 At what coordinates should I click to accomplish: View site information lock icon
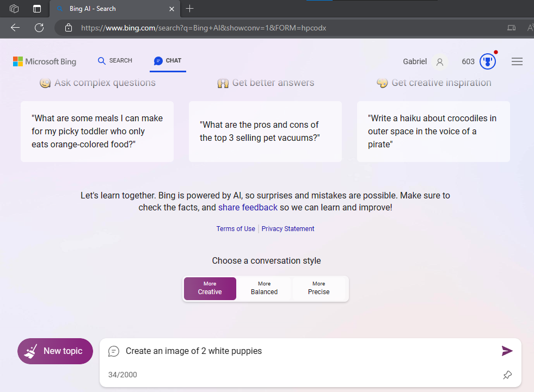69,28
